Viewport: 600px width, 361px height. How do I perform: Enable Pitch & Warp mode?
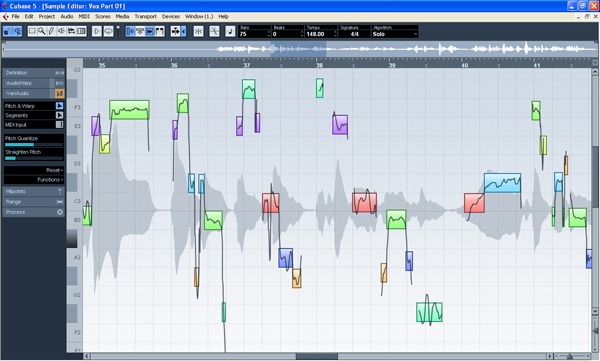pos(59,106)
